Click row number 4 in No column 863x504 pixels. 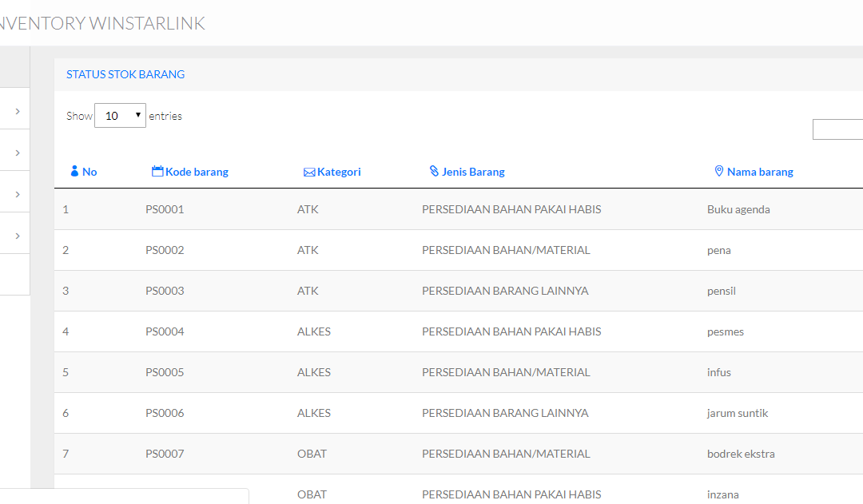[x=66, y=331]
